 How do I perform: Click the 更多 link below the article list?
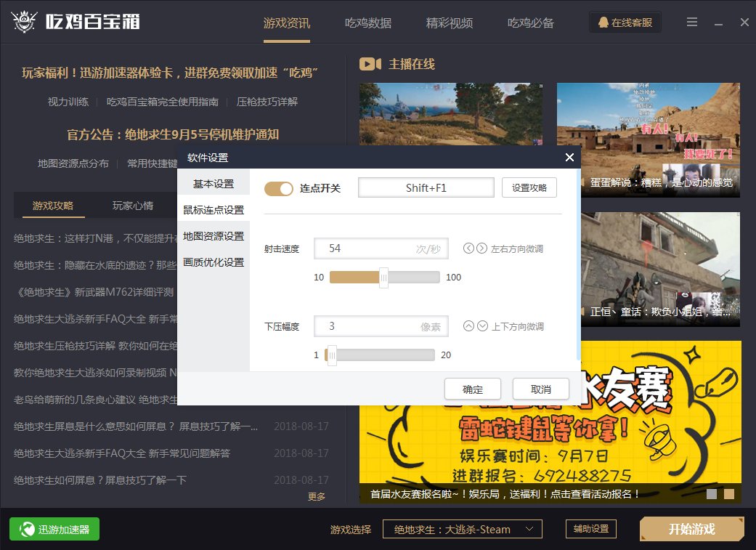[317, 497]
